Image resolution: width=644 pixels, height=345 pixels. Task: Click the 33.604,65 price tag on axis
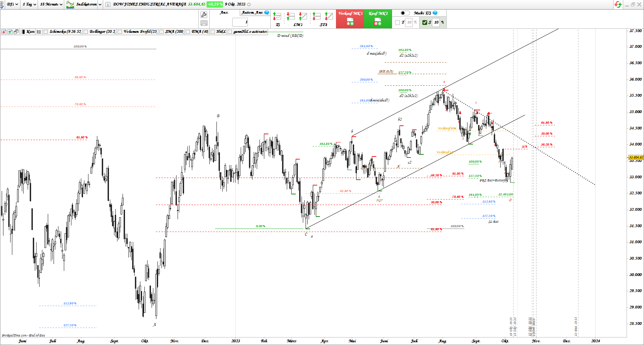click(x=636, y=157)
